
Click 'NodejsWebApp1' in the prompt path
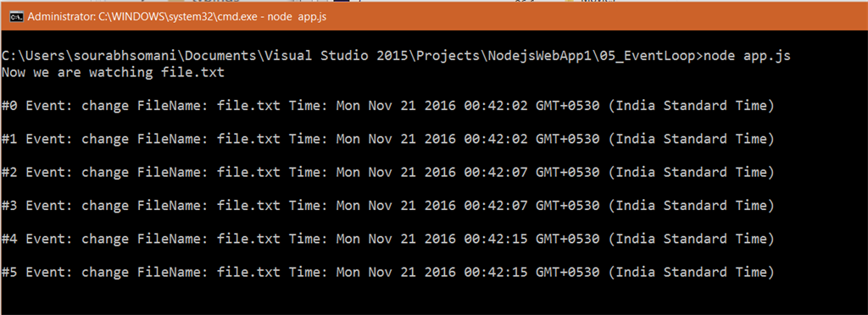click(x=548, y=56)
